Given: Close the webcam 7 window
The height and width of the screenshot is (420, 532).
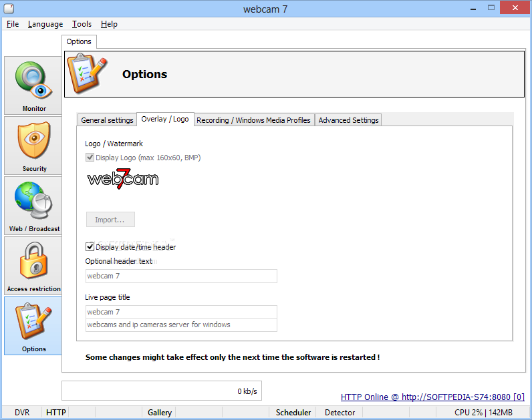Looking at the screenshot, I should [x=515, y=8].
